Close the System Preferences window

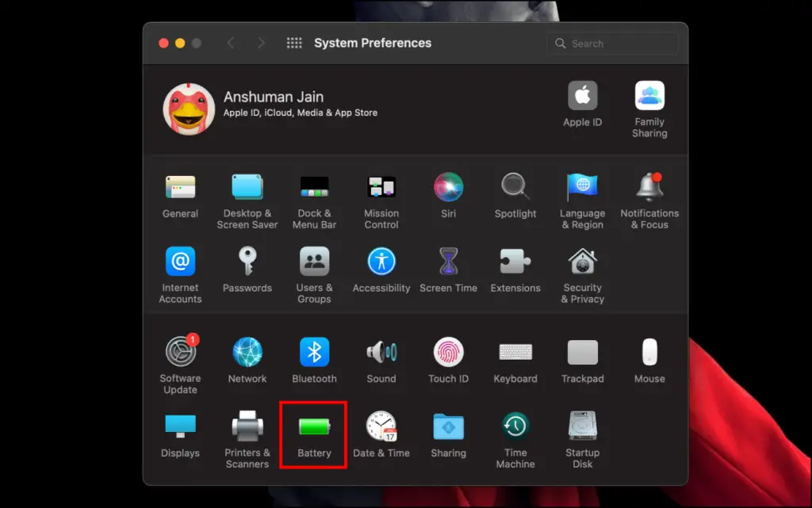coord(163,44)
